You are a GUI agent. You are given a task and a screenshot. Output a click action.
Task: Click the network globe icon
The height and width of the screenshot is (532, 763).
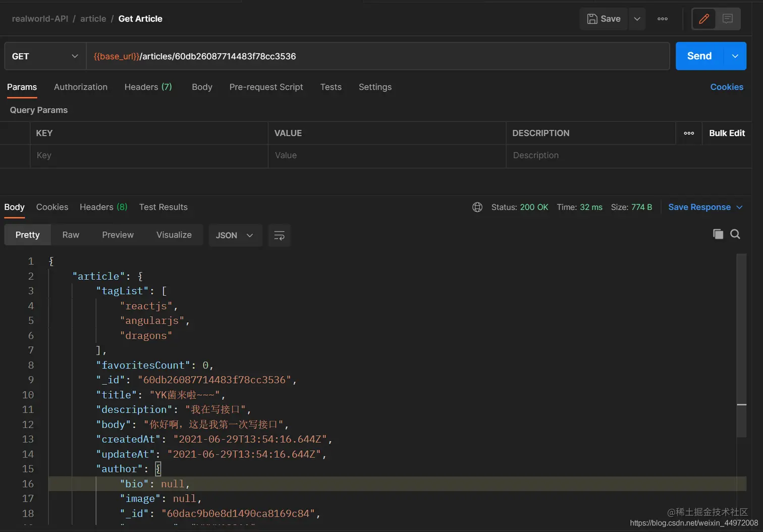(477, 207)
